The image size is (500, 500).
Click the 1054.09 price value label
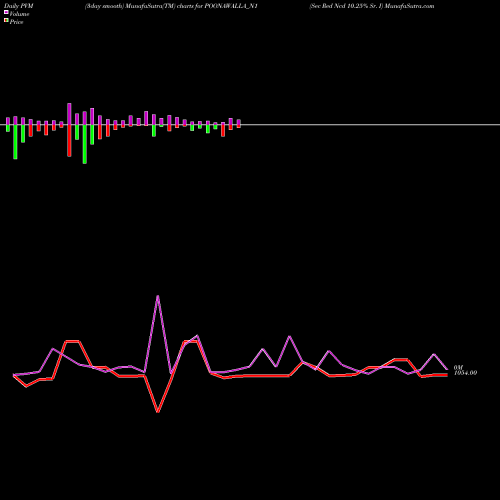click(x=466, y=373)
